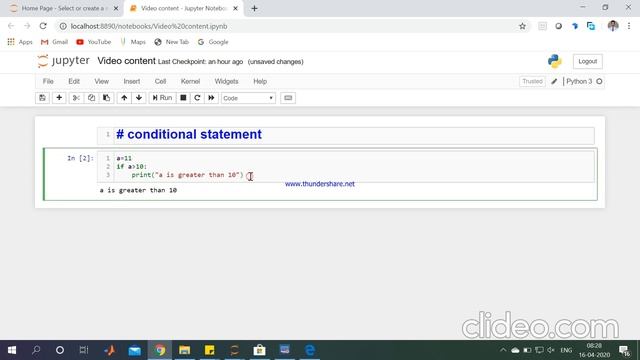
Task: Interrupt the kernel with stop icon
Action: coord(183,98)
